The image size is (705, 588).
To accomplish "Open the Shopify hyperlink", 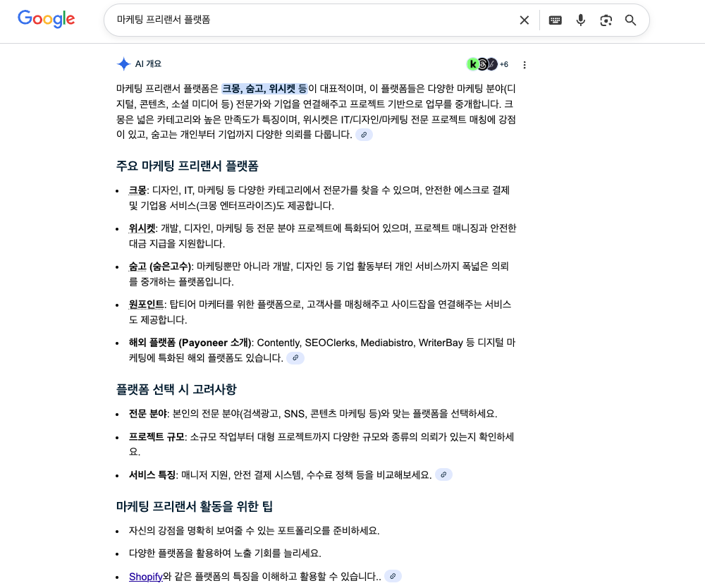I will click(x=145, y=576).
